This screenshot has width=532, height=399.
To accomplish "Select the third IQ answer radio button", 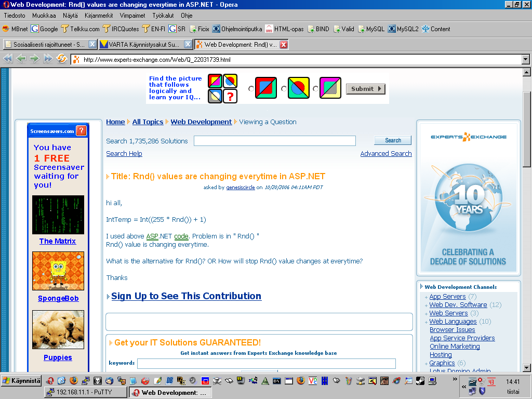I will [x=315, y=89].
